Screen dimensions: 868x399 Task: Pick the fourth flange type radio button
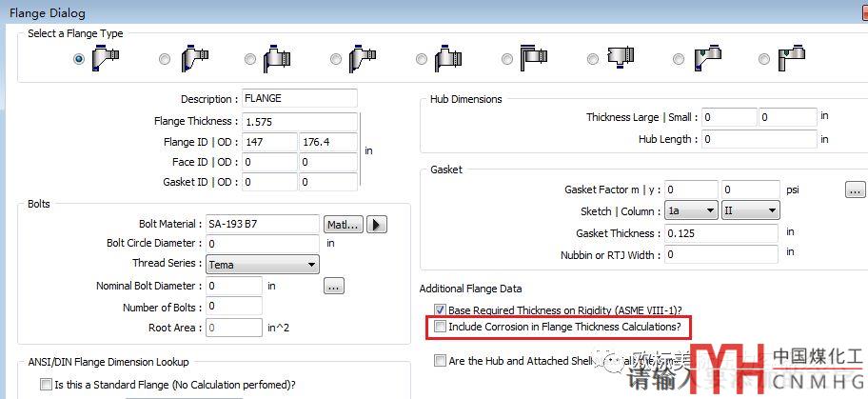tap(335, 59)
